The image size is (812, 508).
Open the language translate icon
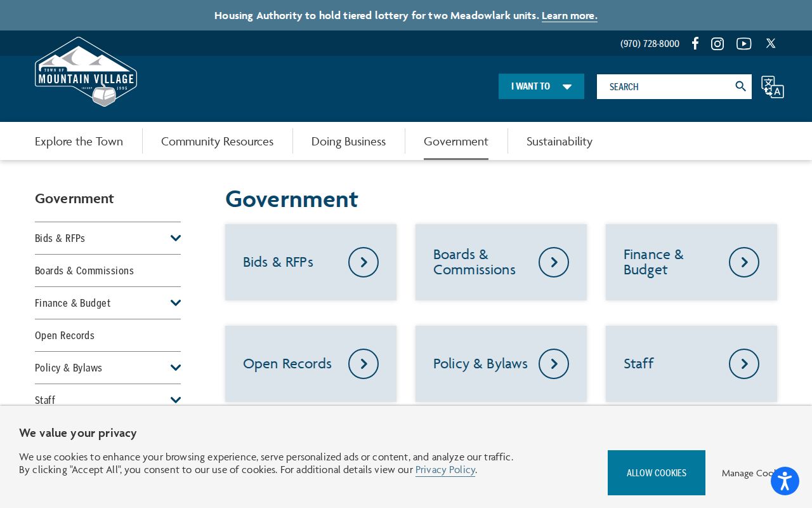pyautogui.click(x=773, y=87)
